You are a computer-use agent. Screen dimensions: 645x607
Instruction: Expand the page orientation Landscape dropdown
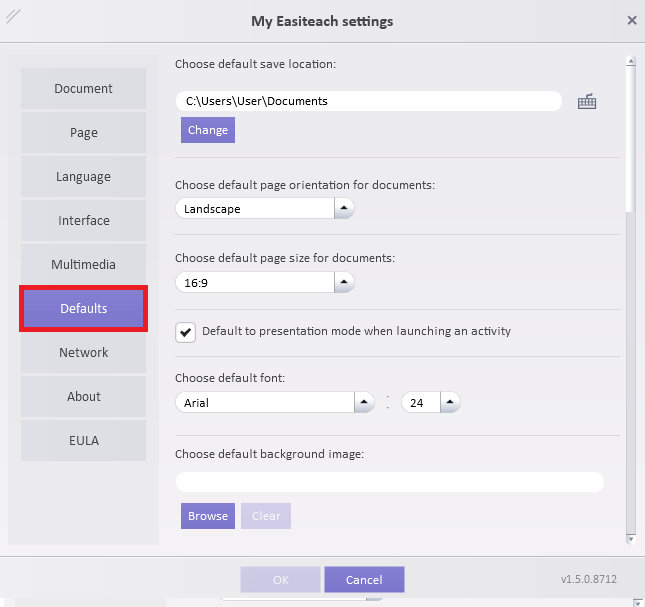tap(343, 208)
